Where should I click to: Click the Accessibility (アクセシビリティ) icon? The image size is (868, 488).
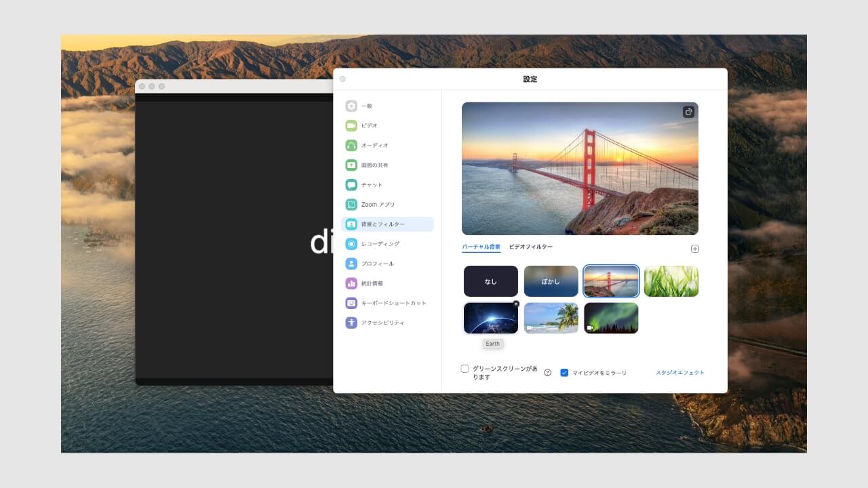coord(351,323)
